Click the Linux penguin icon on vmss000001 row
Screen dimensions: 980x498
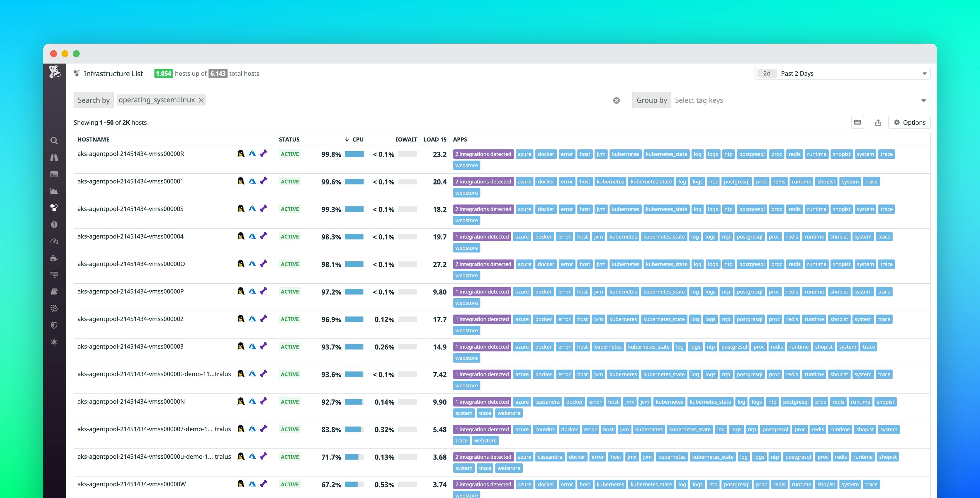[240, 181]
